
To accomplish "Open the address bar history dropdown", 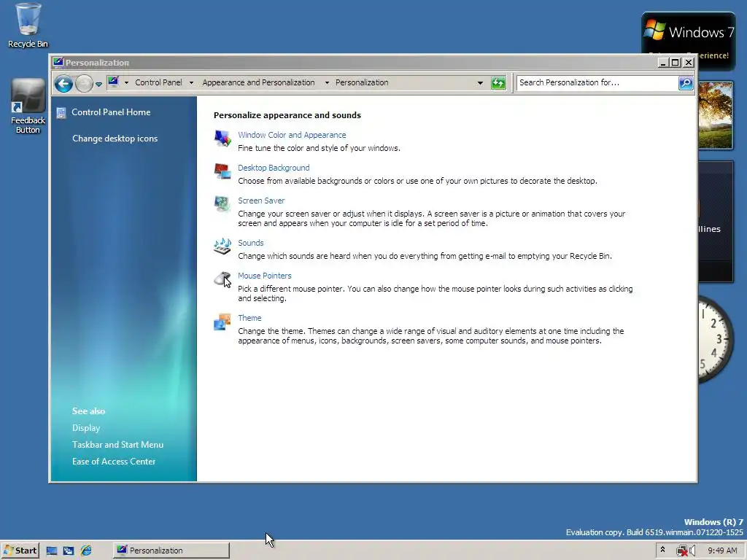I will [480, 83].
